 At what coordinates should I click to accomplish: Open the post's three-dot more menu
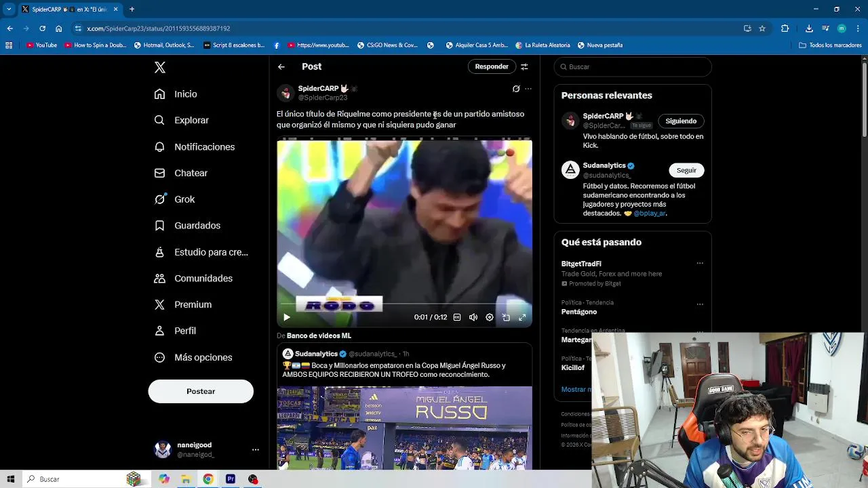pos(528,89)
